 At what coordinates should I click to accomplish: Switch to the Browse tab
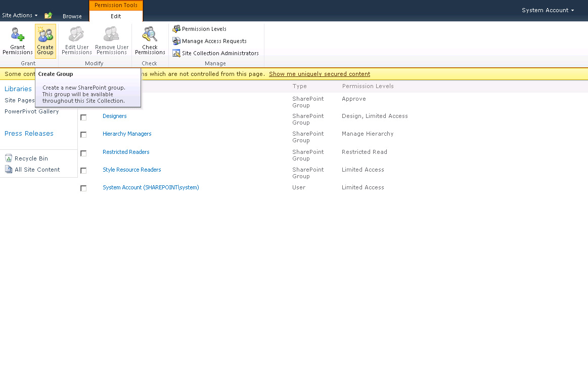pyautogui.click(x=72, y=16)
